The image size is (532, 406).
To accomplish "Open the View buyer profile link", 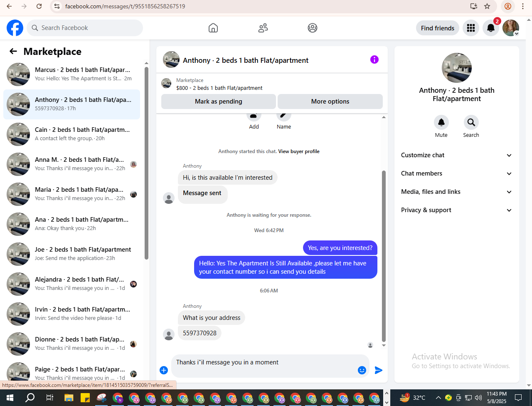I will click(x=299, y=151).
